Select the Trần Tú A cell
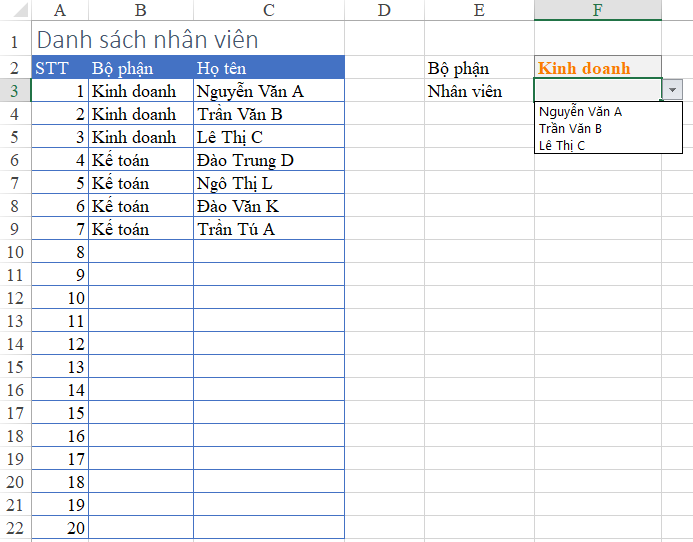This screenshot has width=693, height=542. tap(269, 229)
